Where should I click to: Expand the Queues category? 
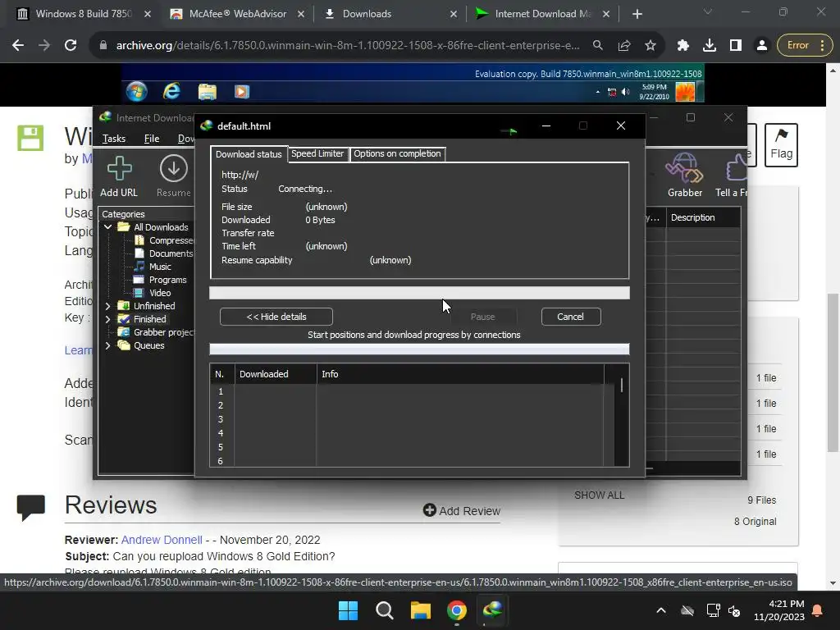(x=107, y=345)
